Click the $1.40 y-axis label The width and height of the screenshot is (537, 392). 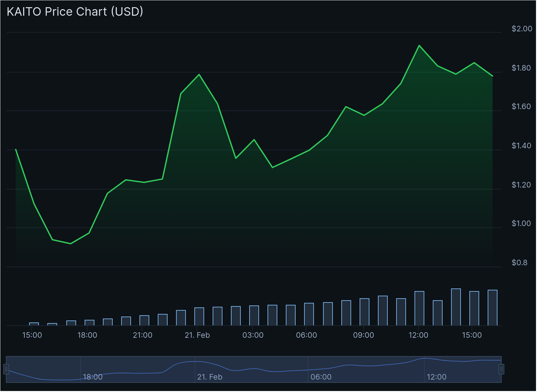coord(521,146)
